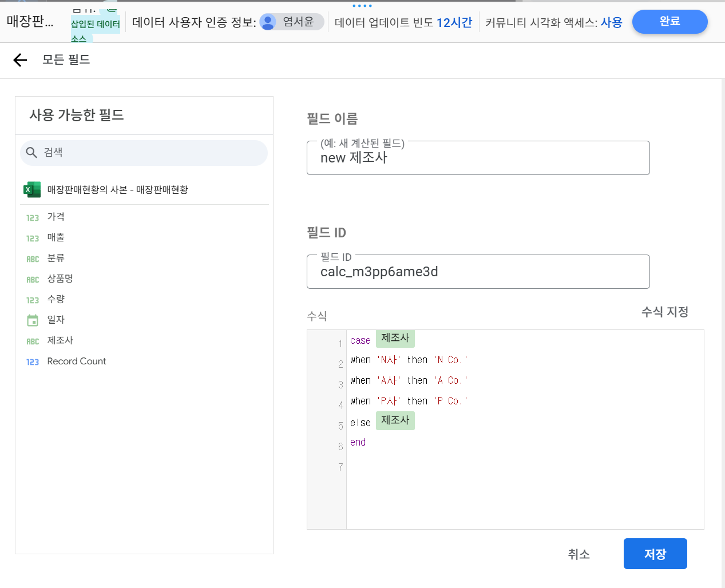Edit the field ID calc_m3pp6ame3d

click(x=478, y=272)
